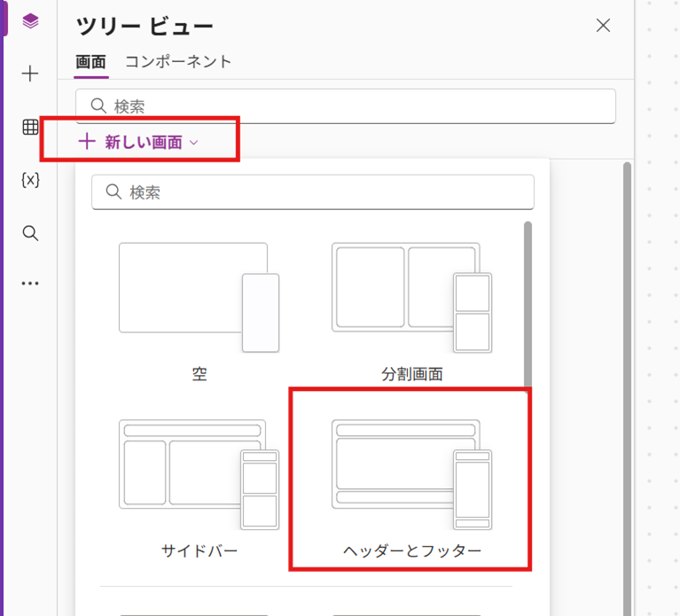The height and width of the screenshot is (616, 680).
Task: Close the ツリー ビュー panel
Action: click(603, 26)
